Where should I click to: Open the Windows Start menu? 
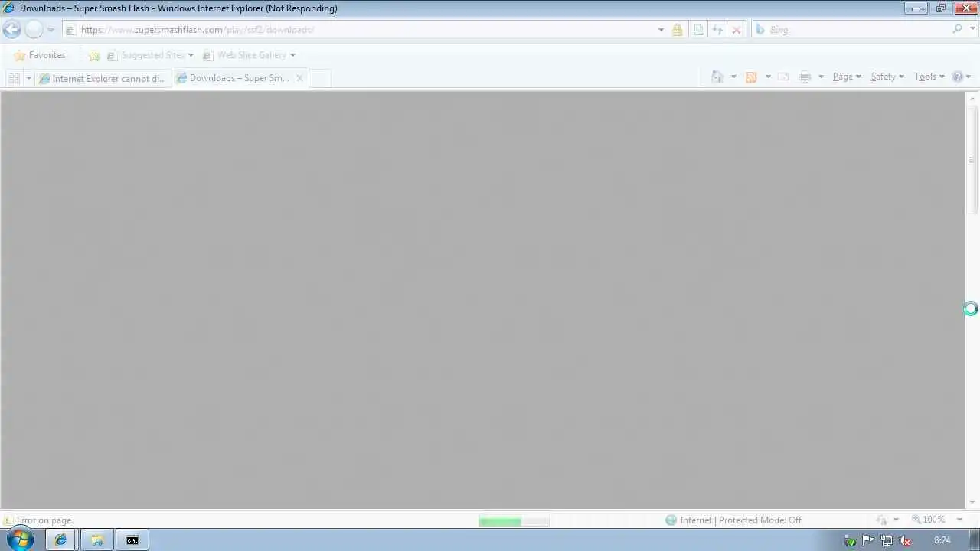pyautogui.click(x=20, y=540)
